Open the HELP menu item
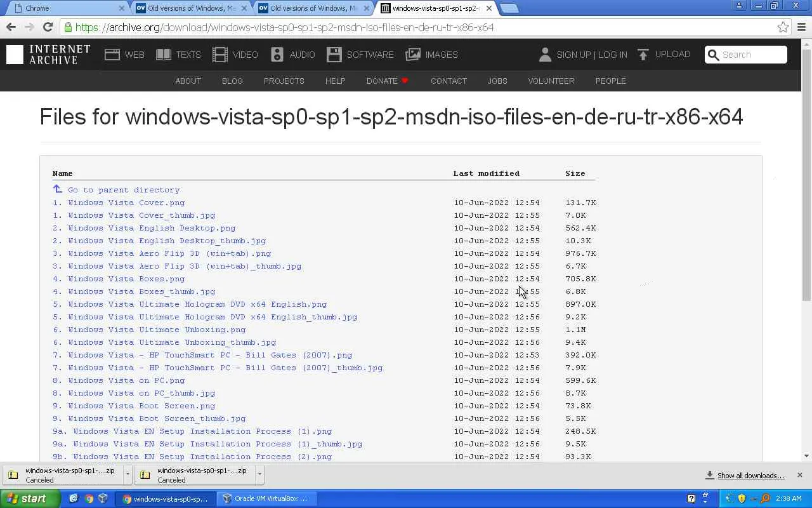The image size is (812, 508). click(335, 81)
